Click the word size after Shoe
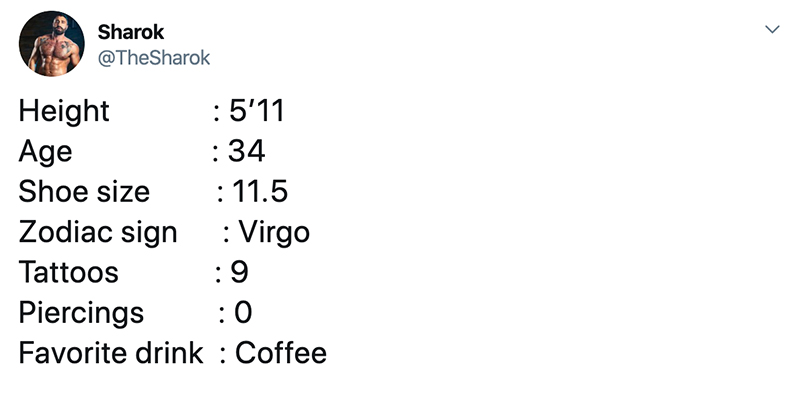 (123, 191)
